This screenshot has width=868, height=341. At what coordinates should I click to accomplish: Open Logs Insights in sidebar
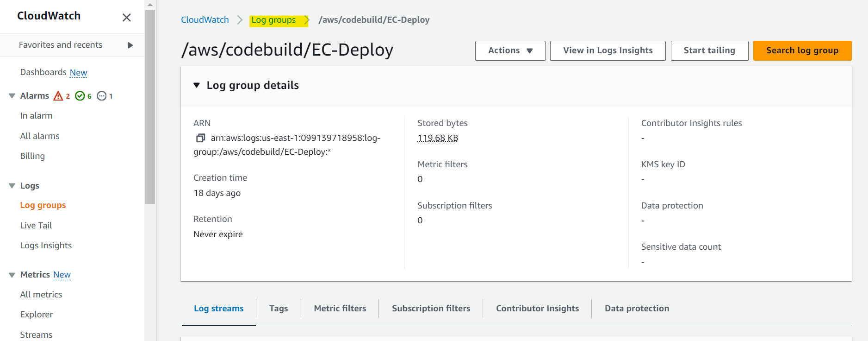point(46,246)
